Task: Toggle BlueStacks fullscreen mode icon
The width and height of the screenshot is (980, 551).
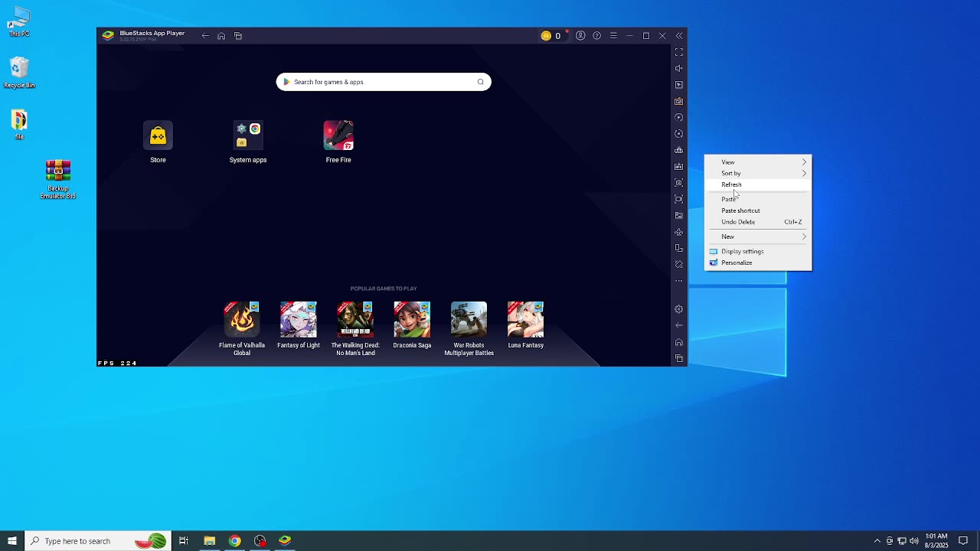Action: 678,52
